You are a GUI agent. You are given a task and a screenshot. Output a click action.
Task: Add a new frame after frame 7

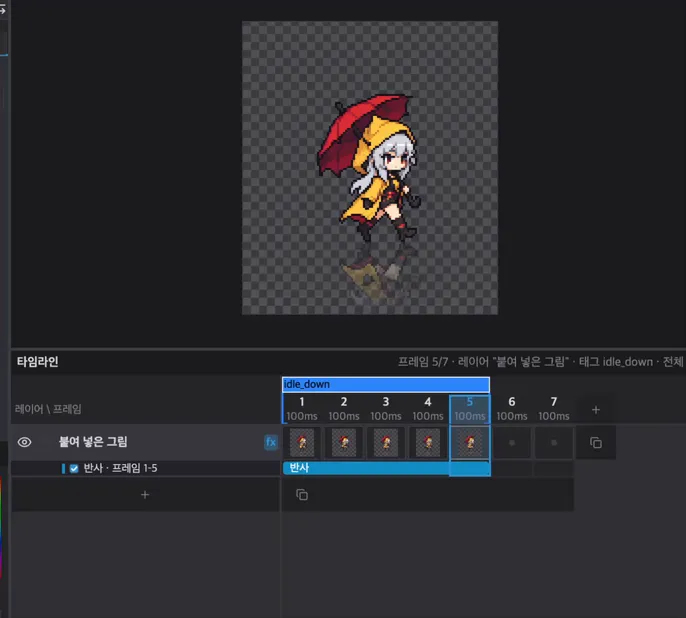click(595, 410)
